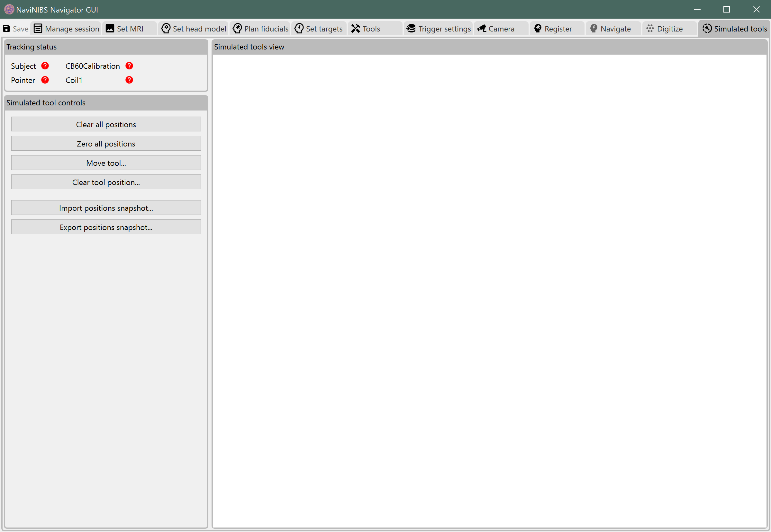Click the Pointer tracking label
Viewport: 771px width, 532px height.
point(23,80)
